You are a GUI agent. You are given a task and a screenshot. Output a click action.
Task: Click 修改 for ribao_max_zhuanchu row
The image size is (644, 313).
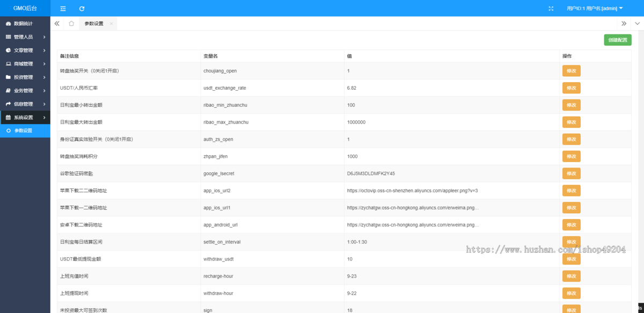(x=571, y=122)
